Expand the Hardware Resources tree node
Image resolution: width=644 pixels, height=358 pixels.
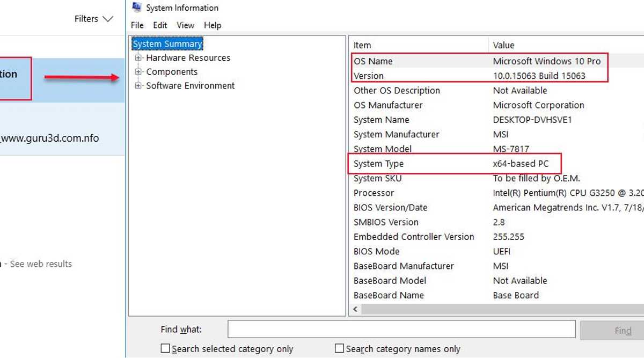138,57
